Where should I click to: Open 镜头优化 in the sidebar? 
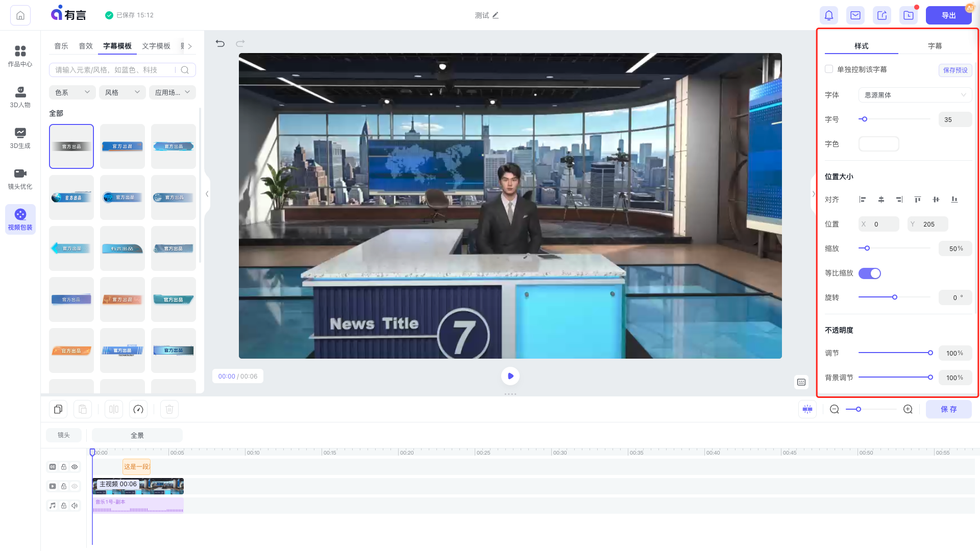click(20, 179)
